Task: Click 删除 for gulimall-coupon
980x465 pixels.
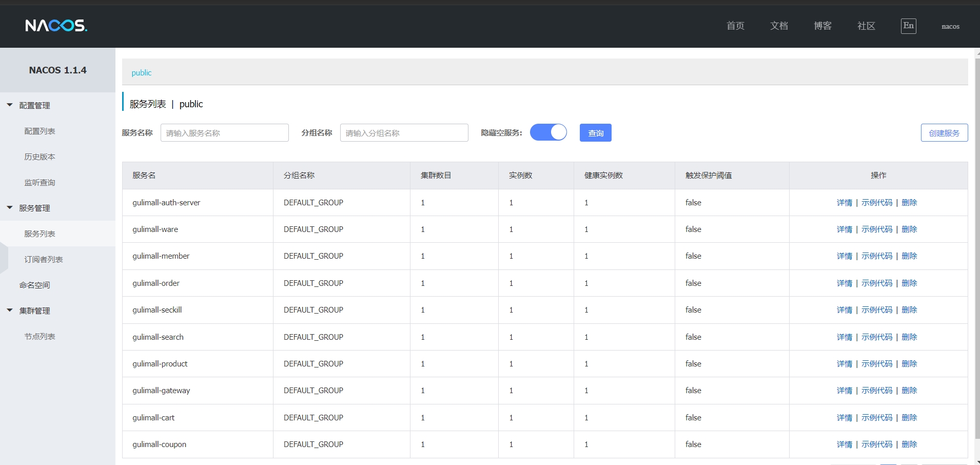Action: [909, 444]
